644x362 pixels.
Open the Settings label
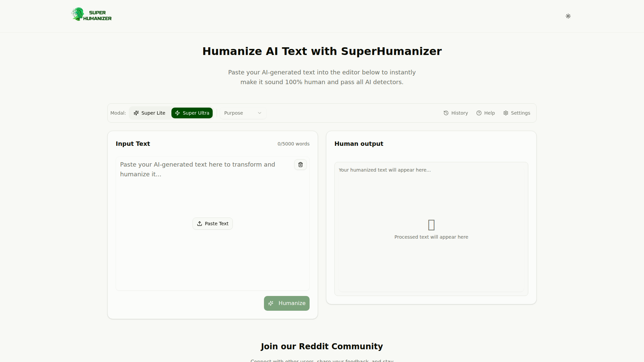[x=520, y=113]
